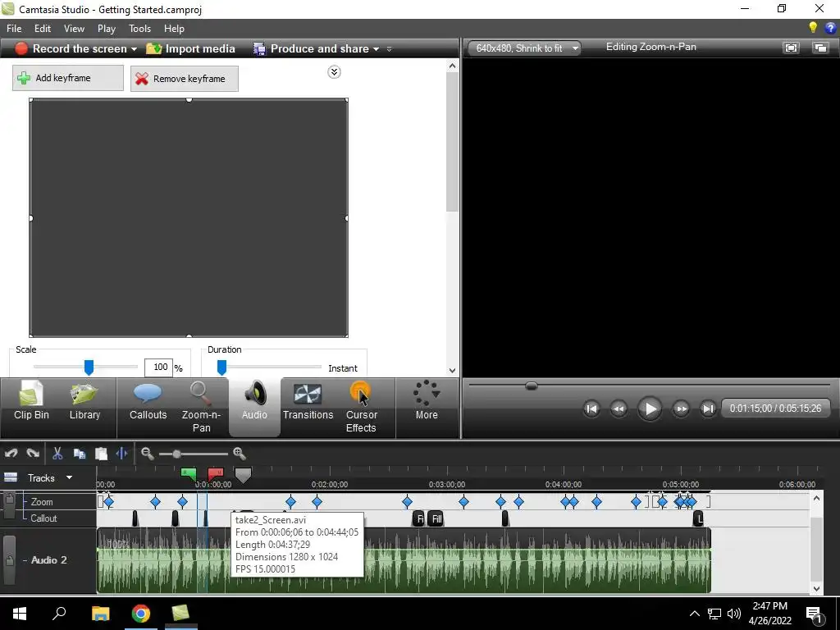Click Import media button
The width and height of the screenshot is (840, 630).
[190, 48]
